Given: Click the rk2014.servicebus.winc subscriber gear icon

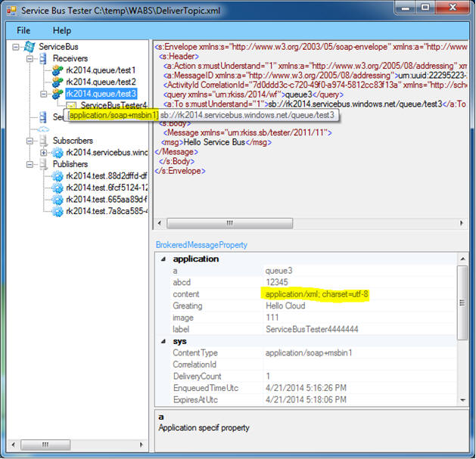Looking at the screenshot, I should (x=57, y=152).
